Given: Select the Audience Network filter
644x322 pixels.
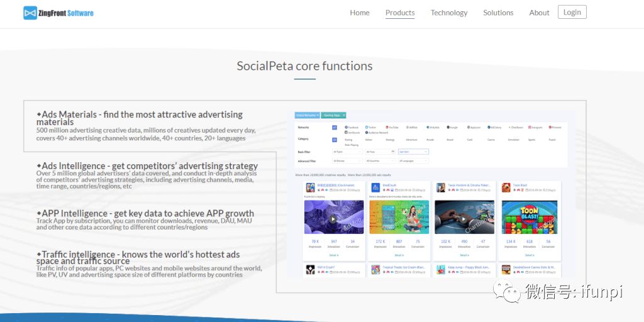Looking at the screenshot, I should [x=377, y=133].
